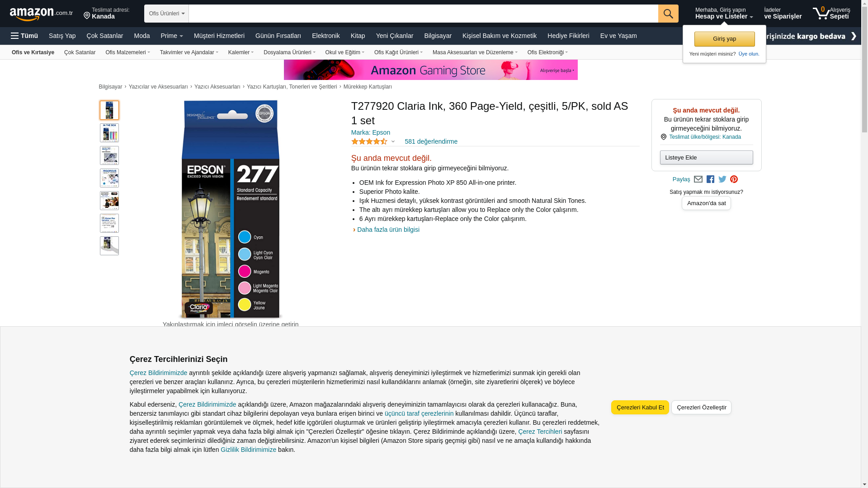Open the Elektronik menu item
This screenshot has width=868, height=488.
point(325,36)
